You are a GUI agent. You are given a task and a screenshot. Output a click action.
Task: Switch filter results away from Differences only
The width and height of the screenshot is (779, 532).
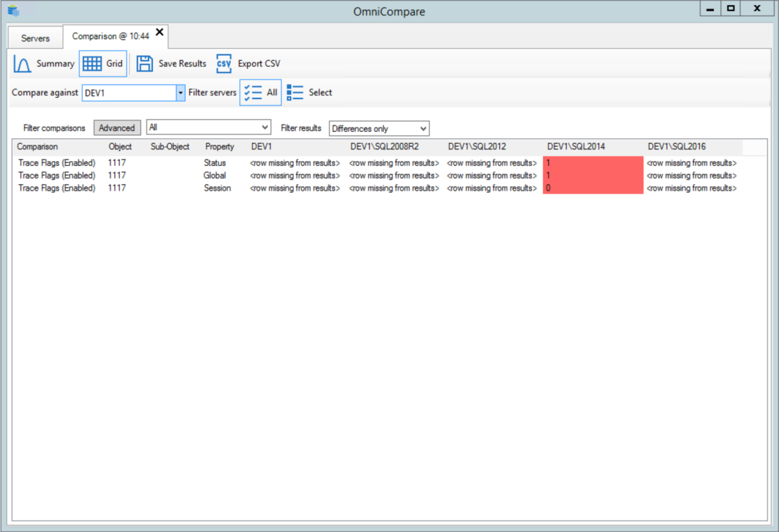tap(379, 128)
